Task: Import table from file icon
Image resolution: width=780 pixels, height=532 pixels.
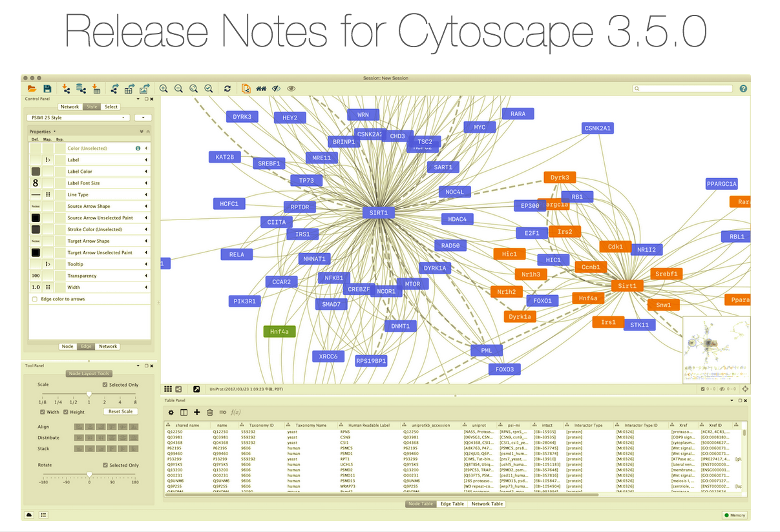Action: (96, 88)
